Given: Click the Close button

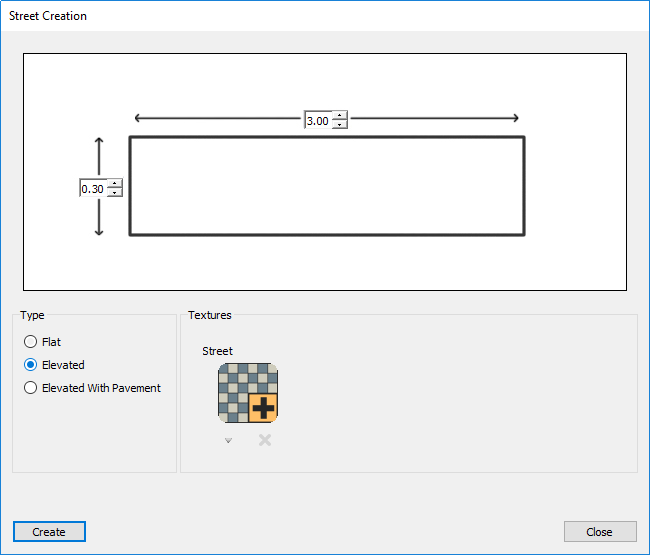Looking at the screenshot, I should (x=600, y=531).
